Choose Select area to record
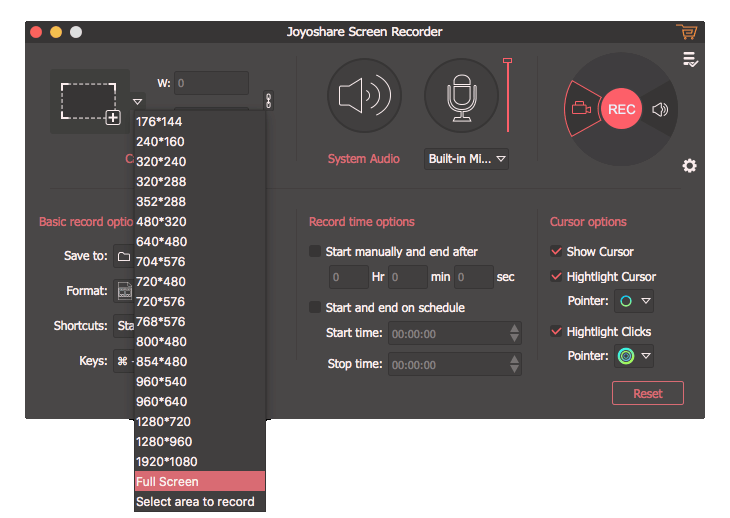 pyautogui.click(x=200, y=502)
